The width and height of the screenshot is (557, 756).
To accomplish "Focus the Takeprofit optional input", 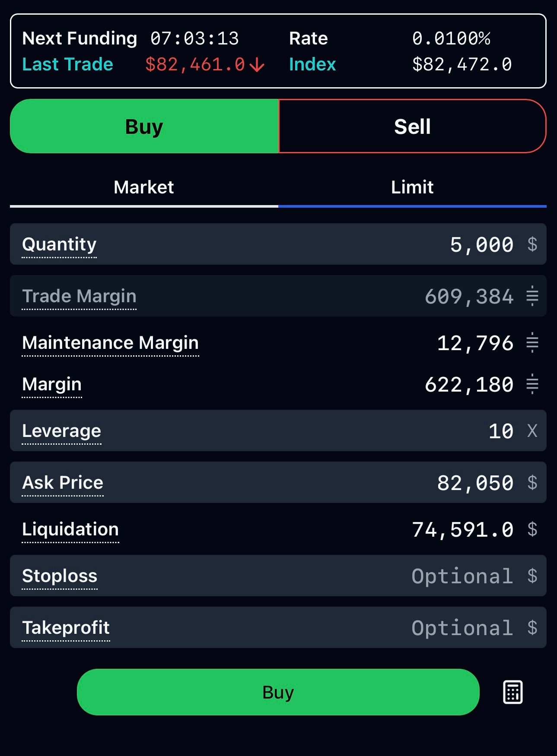I will pos(462,628).
